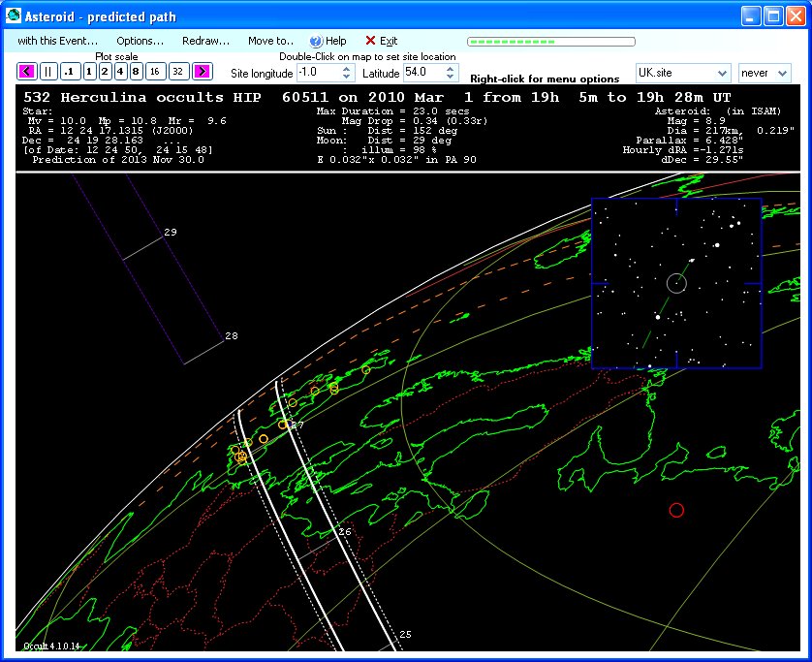Open the 'Options...' menu
This screenshot has width=812, height=662.
(140, 41)
